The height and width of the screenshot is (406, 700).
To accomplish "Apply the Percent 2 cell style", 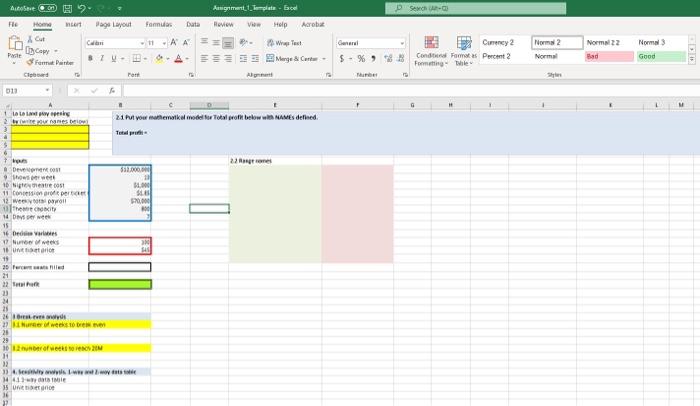I will click(x=505, y=56).
